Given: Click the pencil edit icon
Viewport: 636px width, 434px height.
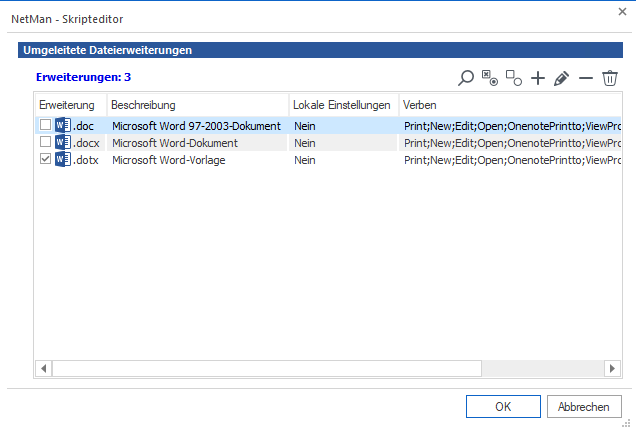Looking at the screenshot, I should (x=562, y=78).
